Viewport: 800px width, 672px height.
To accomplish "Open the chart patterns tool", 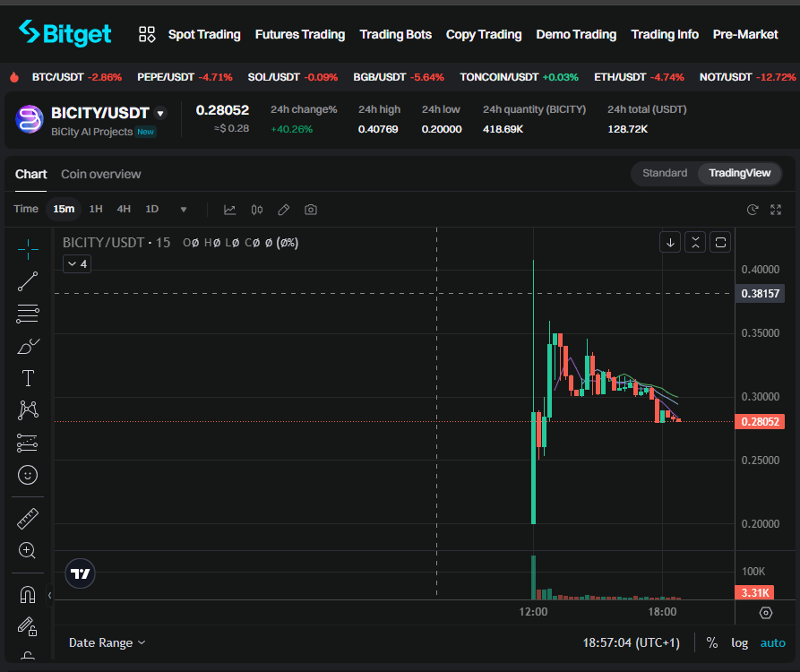I will (28, 410).
